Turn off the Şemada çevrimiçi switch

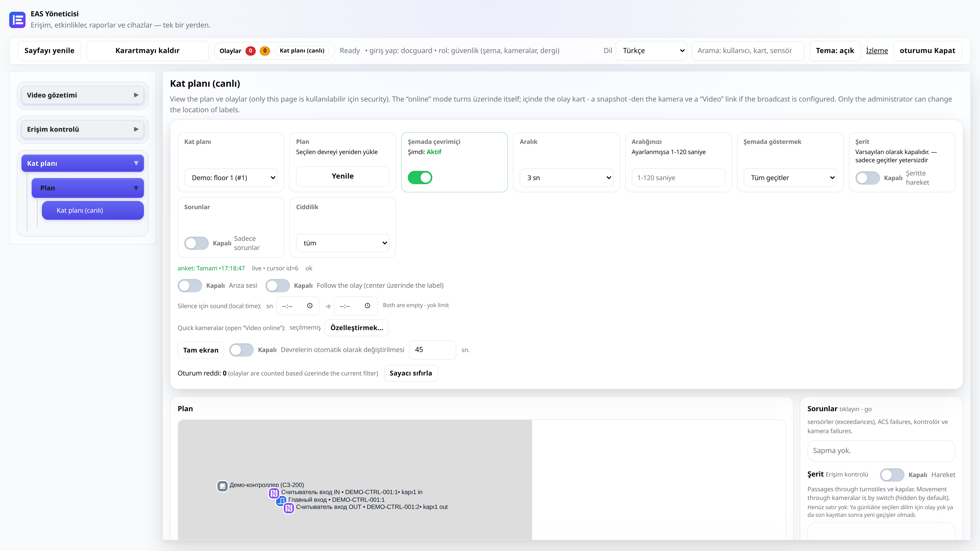(420, 178)
